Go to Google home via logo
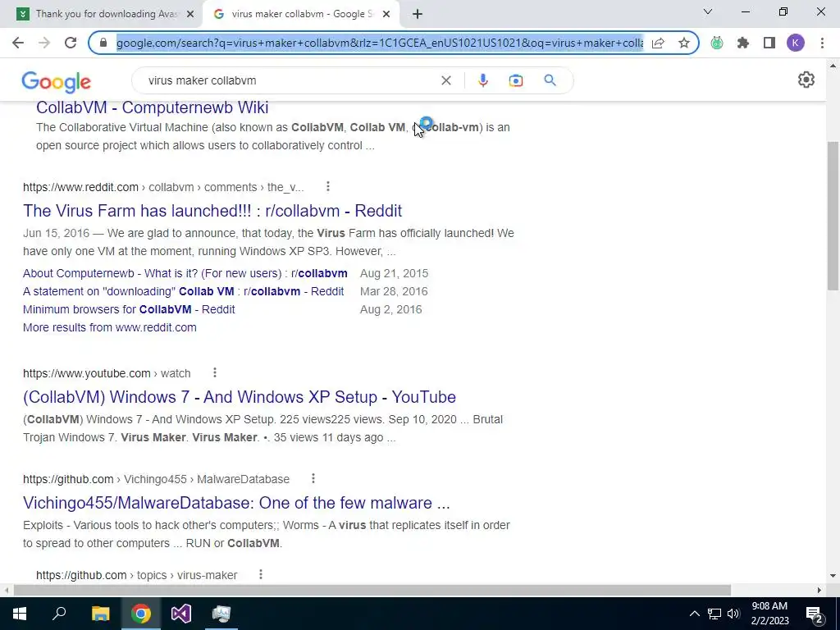The image size is (840, 630). point(57,82)
